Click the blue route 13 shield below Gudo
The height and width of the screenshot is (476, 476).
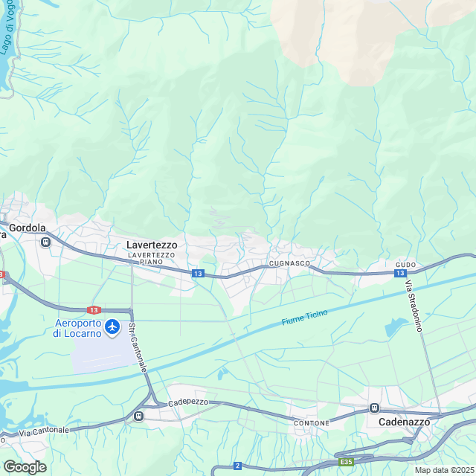[x=400, y=273]
